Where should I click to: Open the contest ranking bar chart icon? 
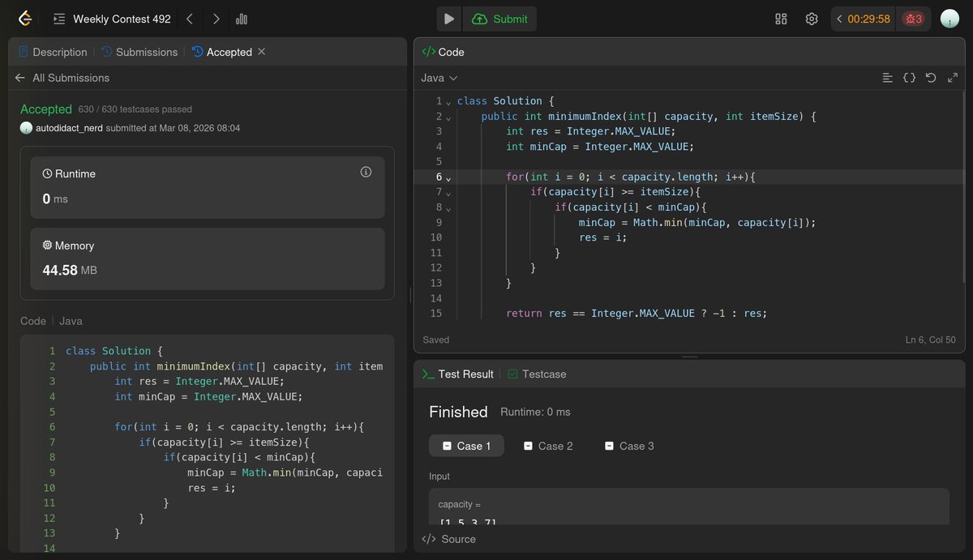coord(242,19)
